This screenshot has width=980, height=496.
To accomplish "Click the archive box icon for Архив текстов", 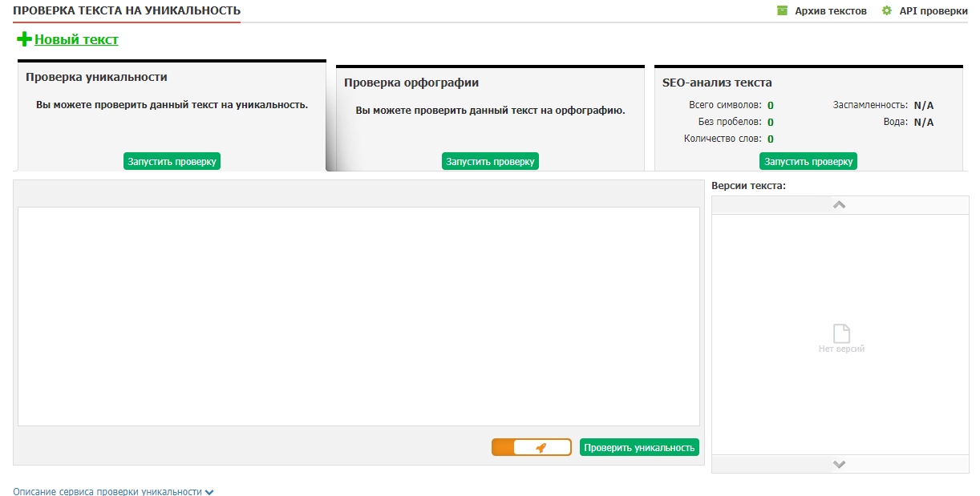I will click(x=782, y=11).
